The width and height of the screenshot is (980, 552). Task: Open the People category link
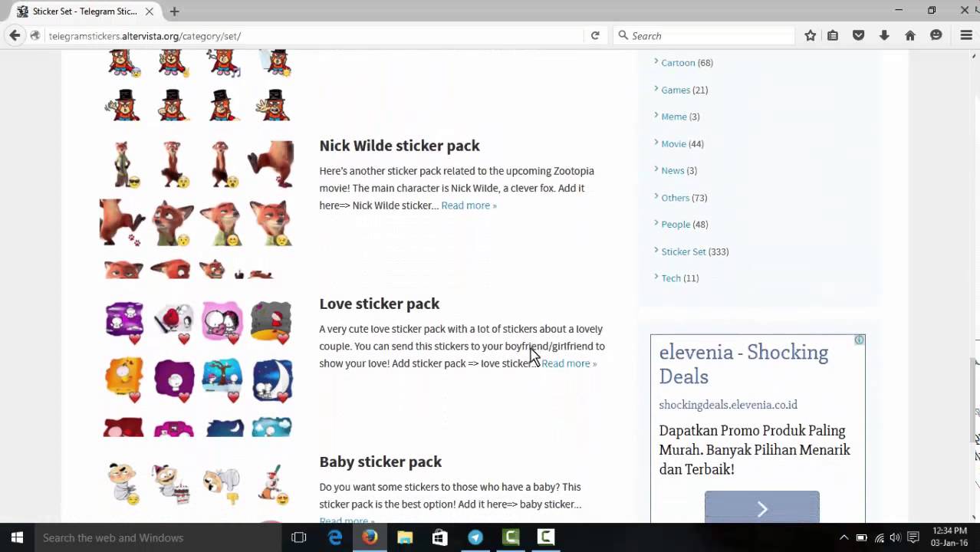(676, 224)
